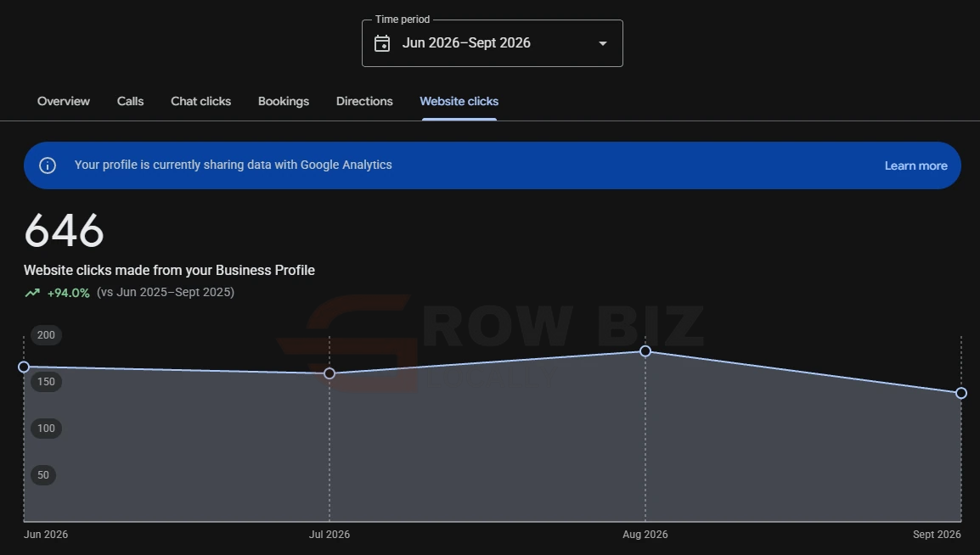Open the Learn more link
This screenshot has height=555, width=980.
(915, 165)
